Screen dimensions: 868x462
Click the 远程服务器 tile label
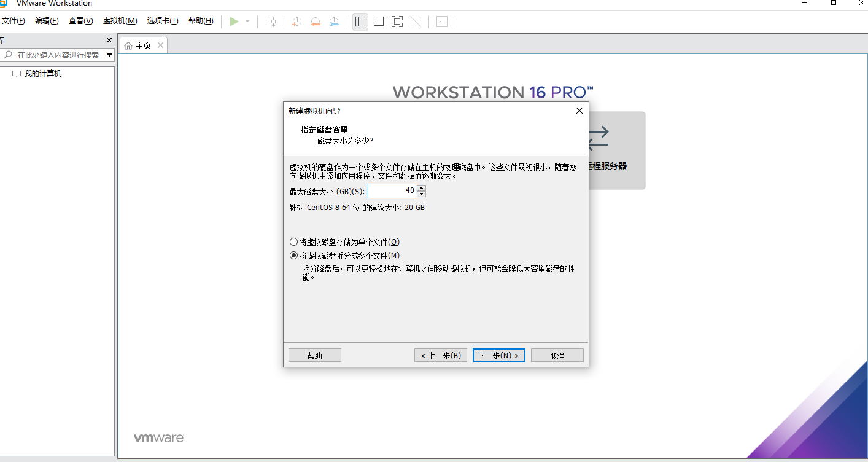point(608,166)
